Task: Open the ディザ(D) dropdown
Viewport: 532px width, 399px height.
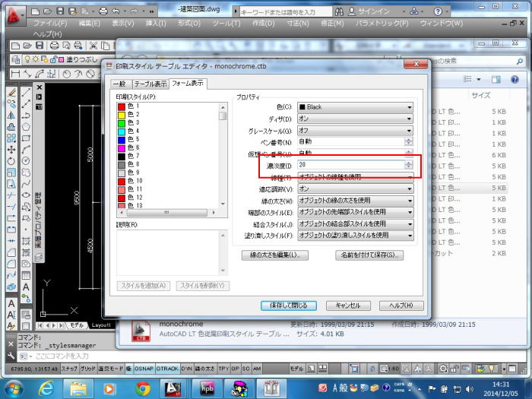Action: click(356, 119)
